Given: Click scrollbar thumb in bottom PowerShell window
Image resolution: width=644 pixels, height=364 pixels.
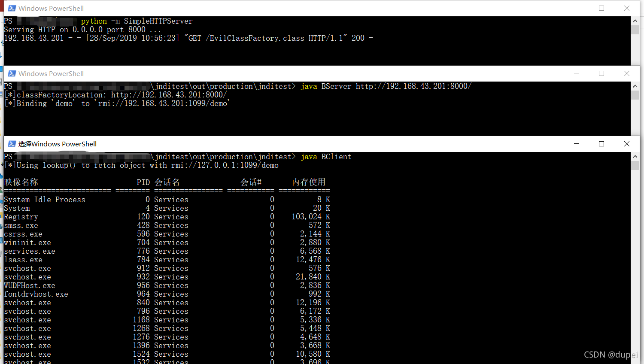Looking at the screenshot, I should click(635, 165).
